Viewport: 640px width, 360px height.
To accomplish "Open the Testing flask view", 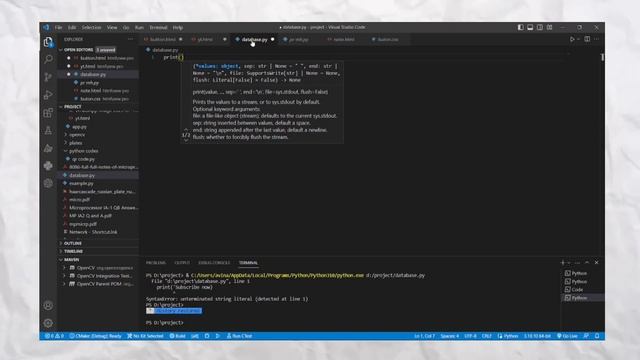I will [x=48, y=130].
